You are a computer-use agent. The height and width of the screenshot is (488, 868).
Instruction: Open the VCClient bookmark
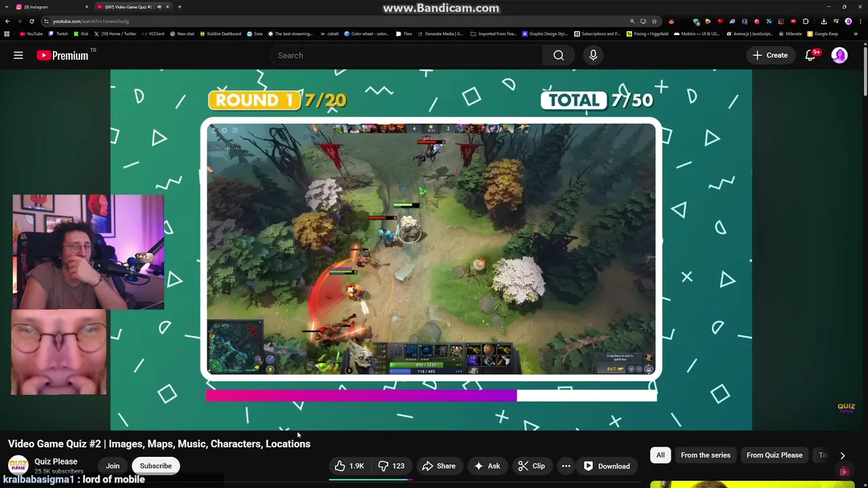point(153,34)
